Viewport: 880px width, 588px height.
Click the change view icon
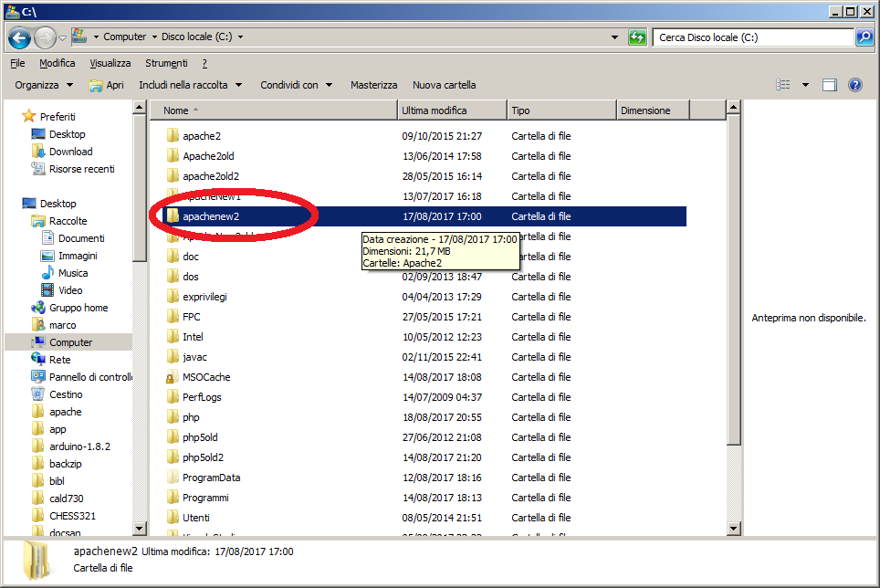click(x=783, y=85)
